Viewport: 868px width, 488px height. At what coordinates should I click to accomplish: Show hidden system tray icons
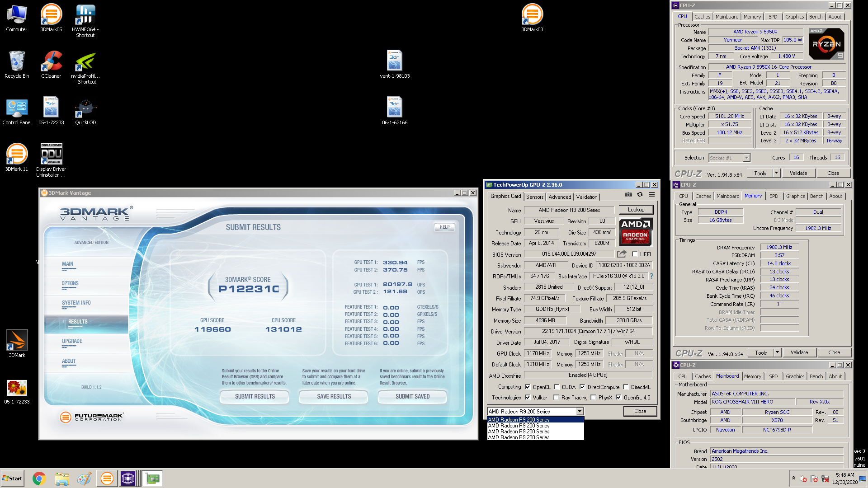(793, 478)
